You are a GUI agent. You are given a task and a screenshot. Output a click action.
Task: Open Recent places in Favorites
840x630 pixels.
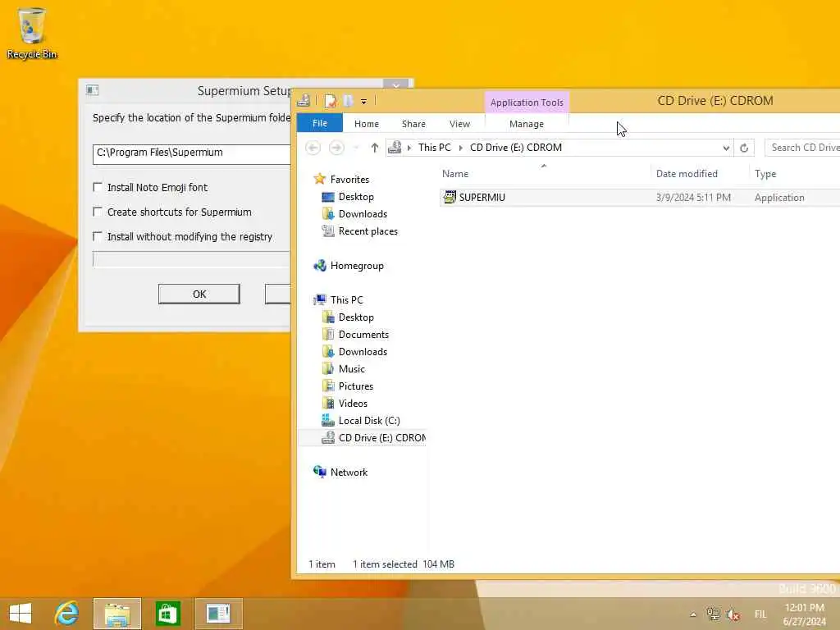[x=368, y=231]
